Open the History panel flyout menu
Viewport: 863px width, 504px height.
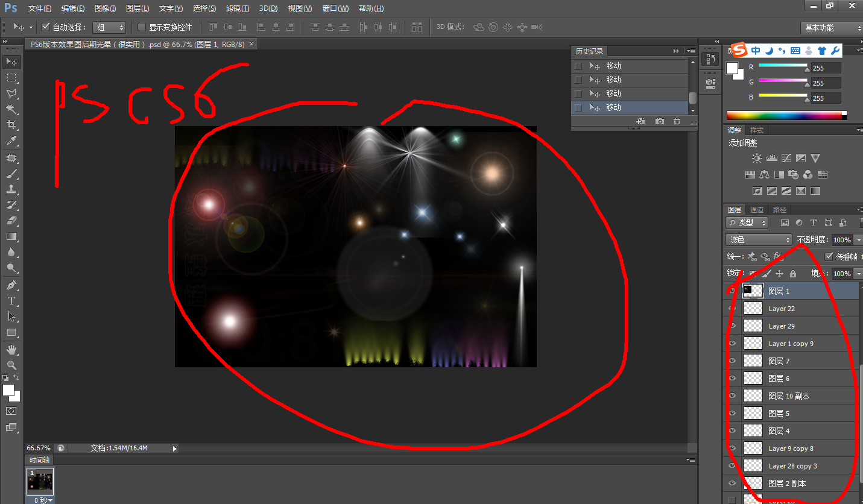(692, 51)
